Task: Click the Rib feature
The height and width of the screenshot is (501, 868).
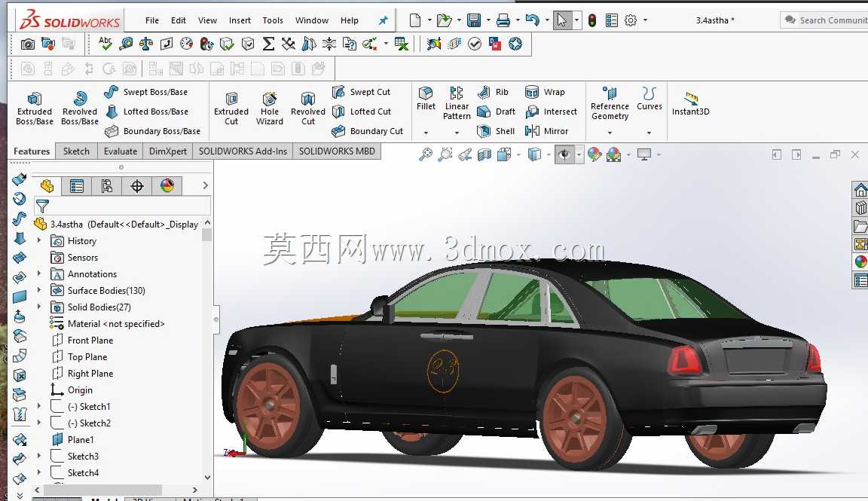Action: pyautogui.click(x=494, y=92)
